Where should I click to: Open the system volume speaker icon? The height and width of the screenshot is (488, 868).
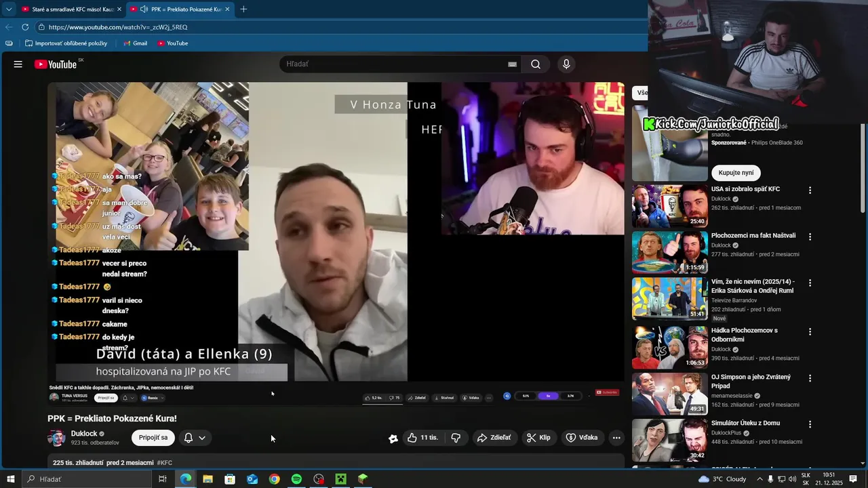792,479
